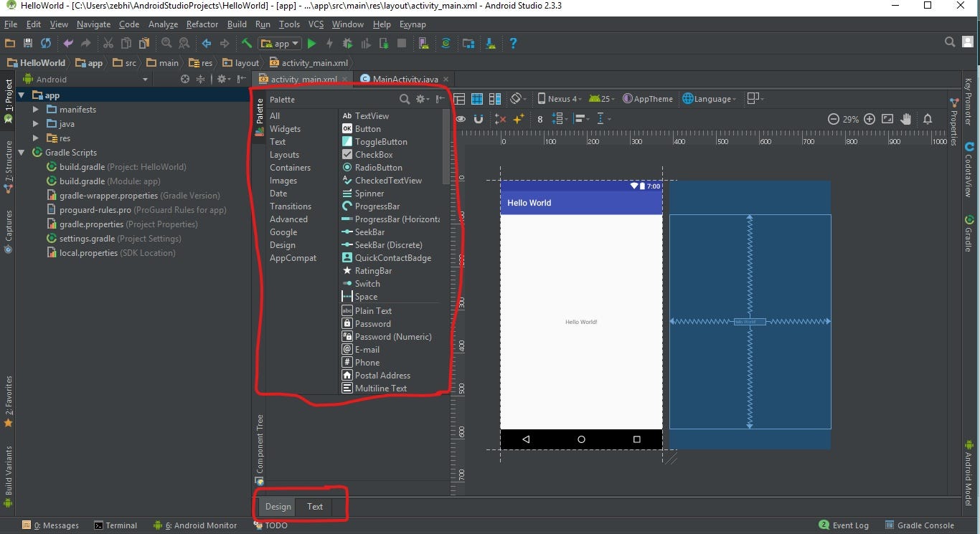The height and width of the screenshot is (534, 980).
Task: Click the Save All toolbar icon
Action: (28, 44)
